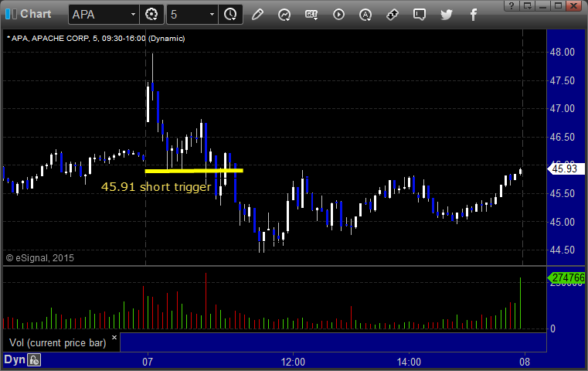Open symbol settings gear next to APA
The width and height of the screenshot is (588, 371).
[151, 15]
